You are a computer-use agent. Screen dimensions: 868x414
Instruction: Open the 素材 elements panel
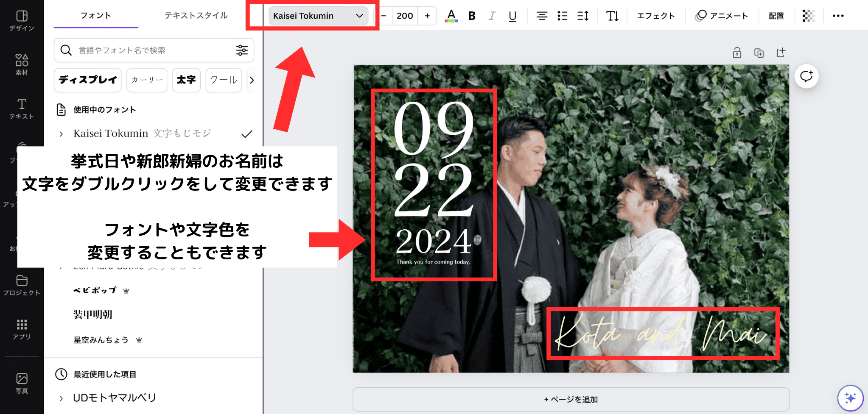pyautogui.click(x=22, y=64)
